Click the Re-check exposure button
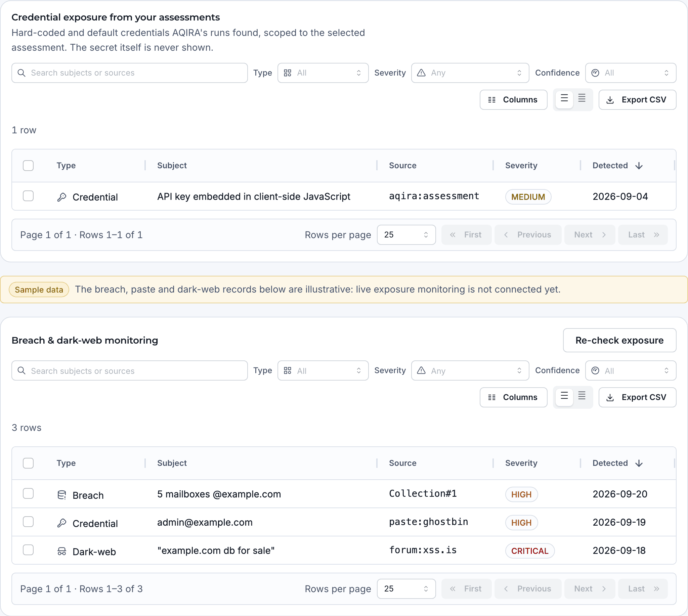688x616 pixels. tap(619, 341)
